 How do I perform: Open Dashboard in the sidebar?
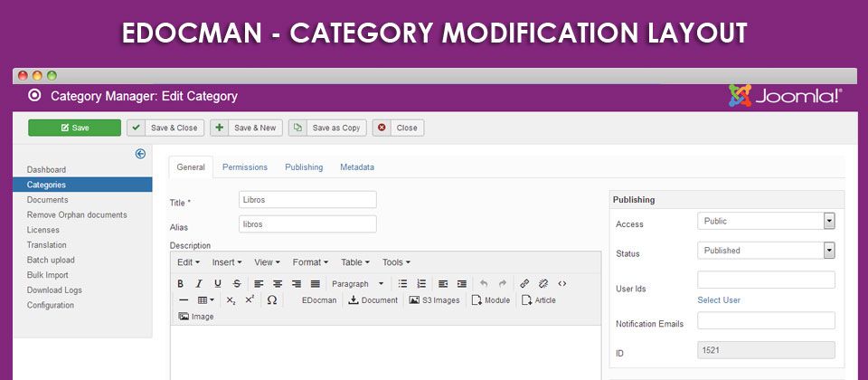pos(46,170)
